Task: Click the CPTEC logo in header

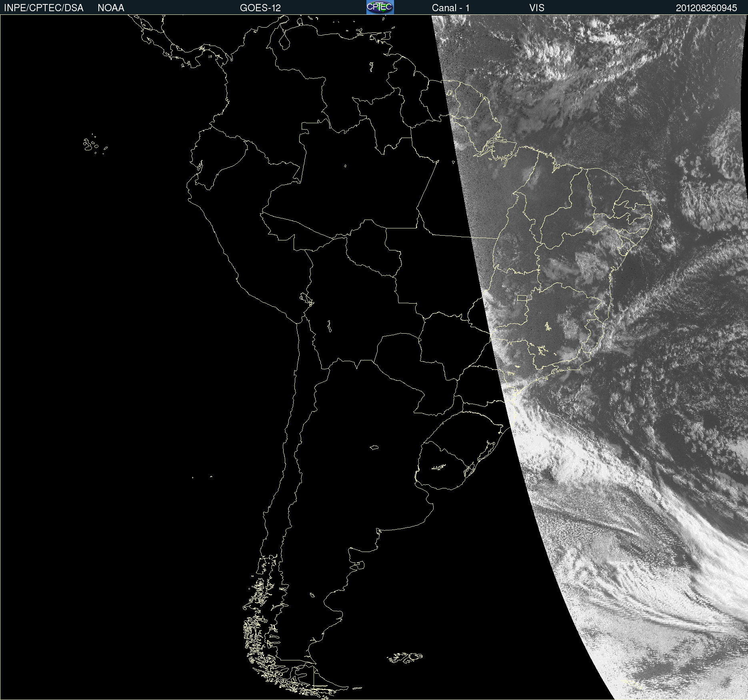Action: (x=380, y=7)
